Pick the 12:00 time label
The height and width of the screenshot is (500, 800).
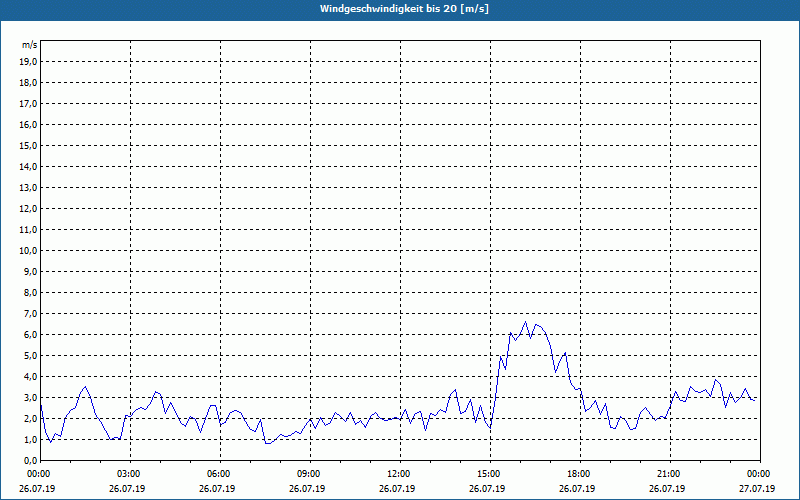coord(400,474)
